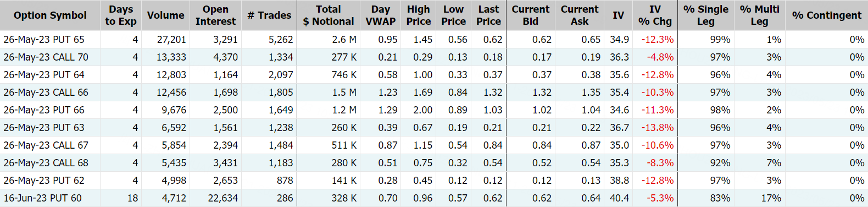Sort by IV % Chg header
868x207 pixels.
pyautogui.click(x=655, y=15)
